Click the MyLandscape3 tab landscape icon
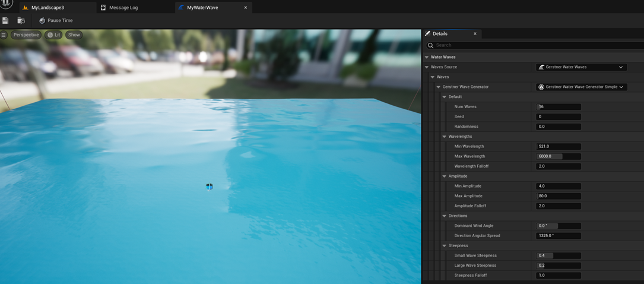The image size is (644, 284). (26, 7)
